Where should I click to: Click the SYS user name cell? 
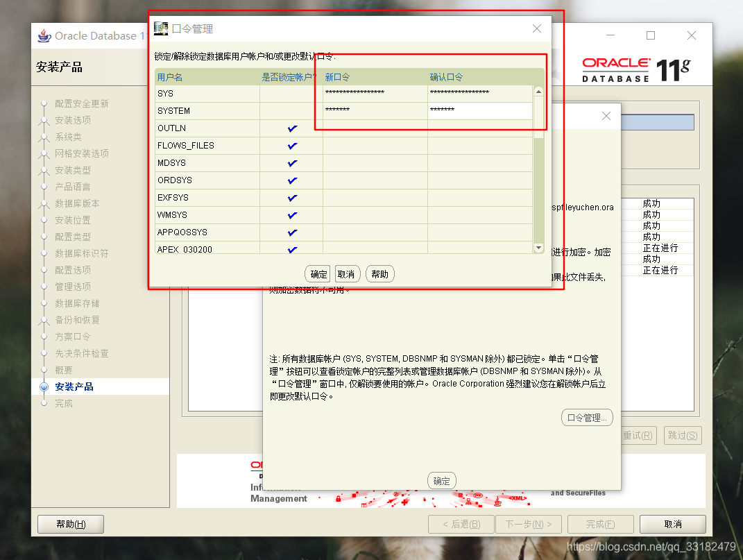[x=207, y=94]
